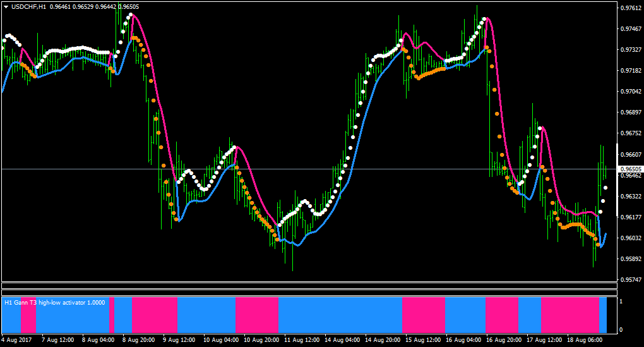Select the 0.97612 price level on the scale
The image size is (644, 347).
coord(631,8)
